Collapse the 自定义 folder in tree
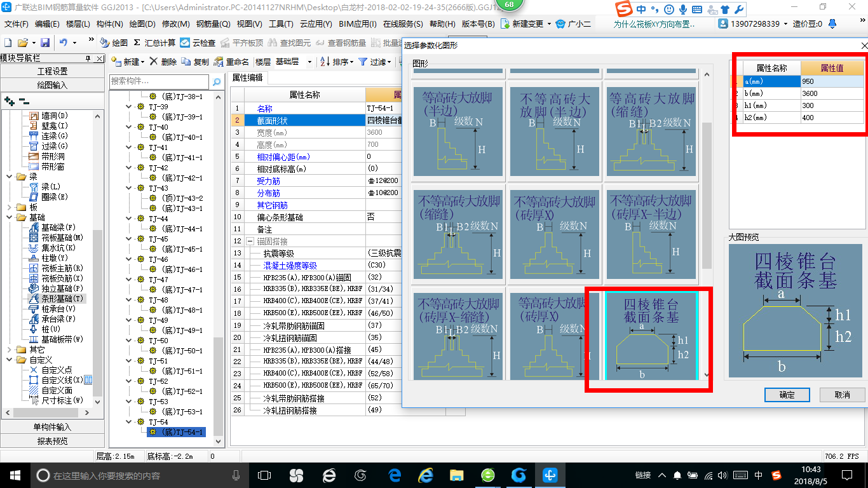The height and width of the screenshot is (488, 868). coord(9,360)
